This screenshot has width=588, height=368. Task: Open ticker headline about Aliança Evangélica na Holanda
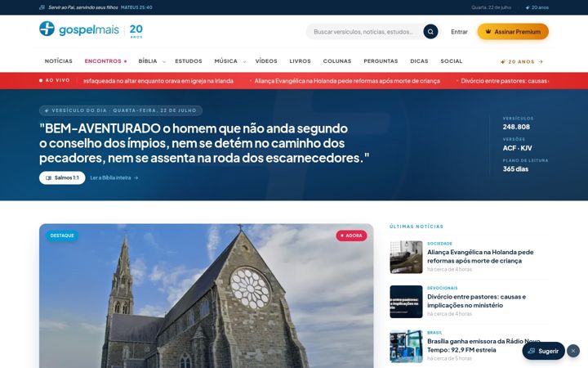coord(347,81)
